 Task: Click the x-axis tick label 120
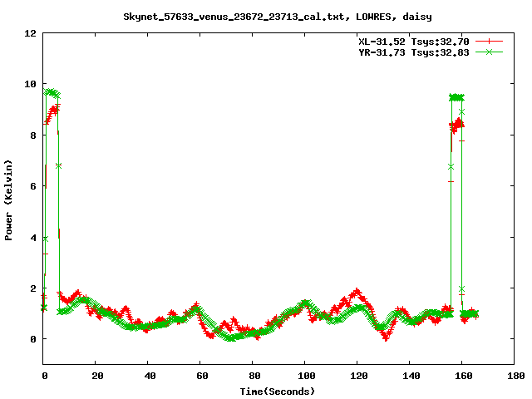point(359,376)
